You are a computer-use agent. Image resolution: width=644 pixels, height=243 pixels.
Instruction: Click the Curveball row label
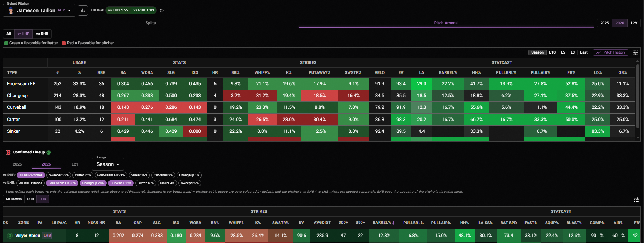[x=16, y=107]
